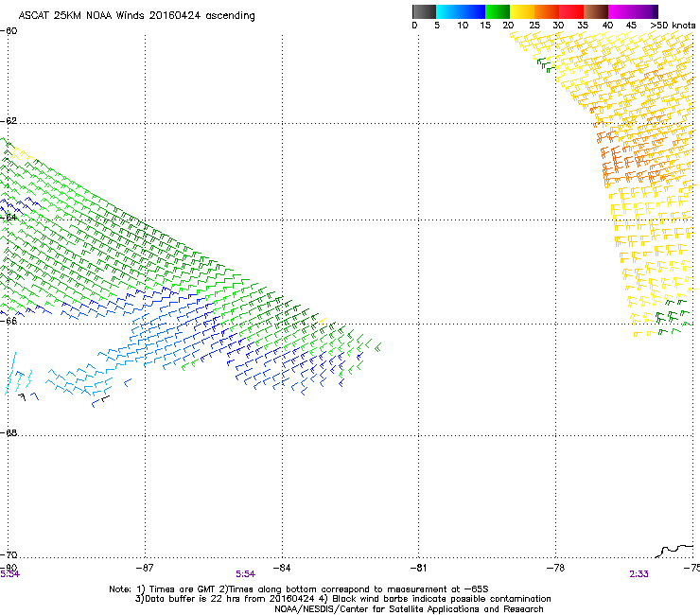The image size is (700, 615).
Task: Click the '>50 knots' legend label
Action: coord(673,26)
